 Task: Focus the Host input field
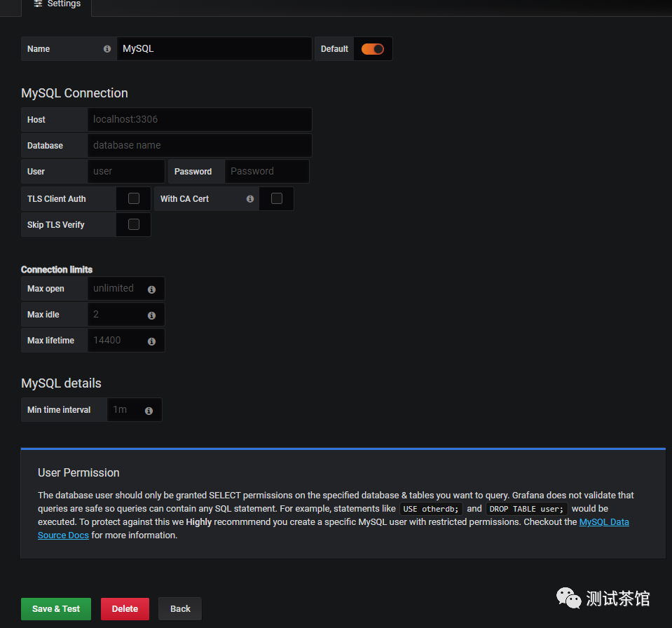[x=200, y=119]
